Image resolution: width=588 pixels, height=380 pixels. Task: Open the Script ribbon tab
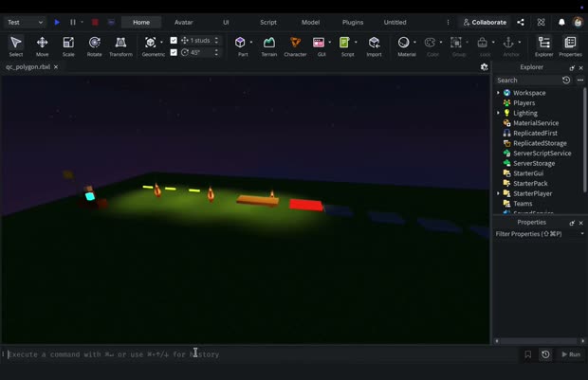pyautogui.click(x=268, y=22)
